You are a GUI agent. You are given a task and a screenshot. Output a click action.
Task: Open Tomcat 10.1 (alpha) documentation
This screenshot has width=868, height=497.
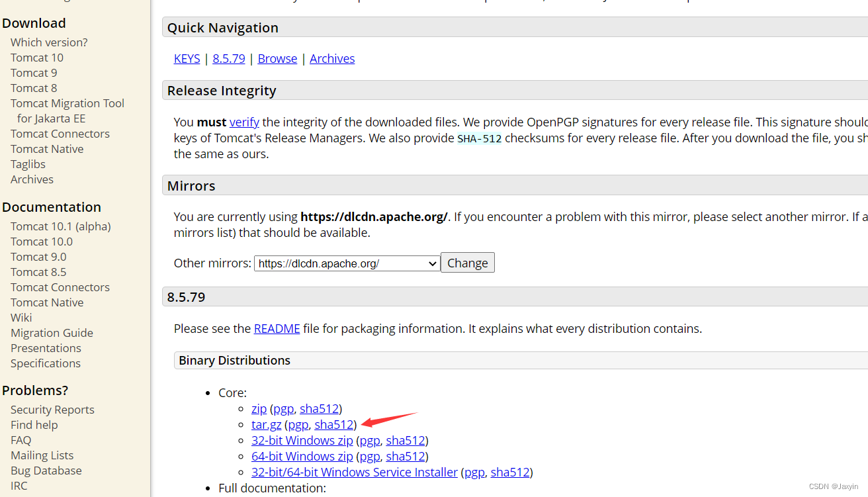(x=61, y=226)
